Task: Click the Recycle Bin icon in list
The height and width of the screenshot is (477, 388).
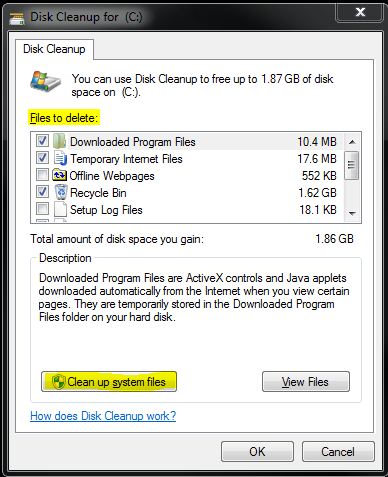Action: pos(61,192)
